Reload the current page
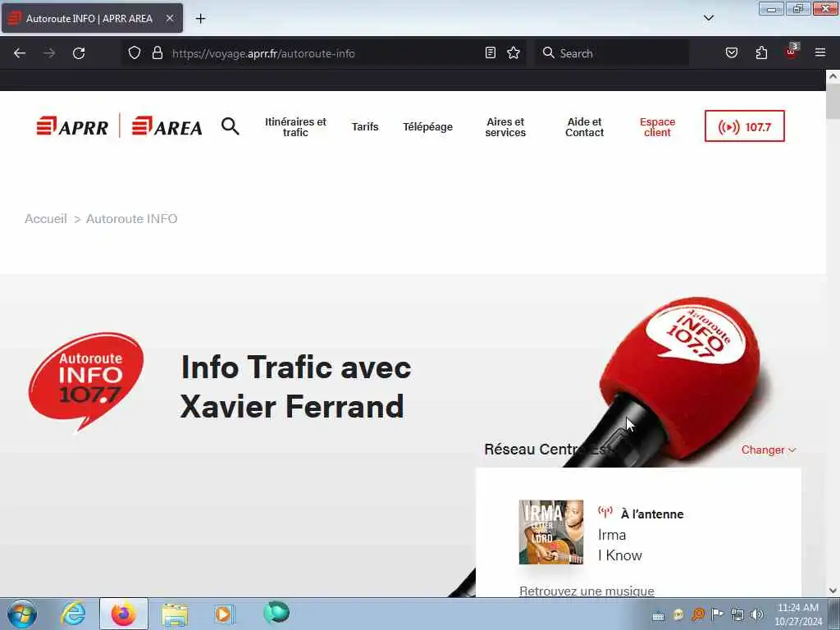The height and width of the screenshot is (630, 840). point(79,53)
